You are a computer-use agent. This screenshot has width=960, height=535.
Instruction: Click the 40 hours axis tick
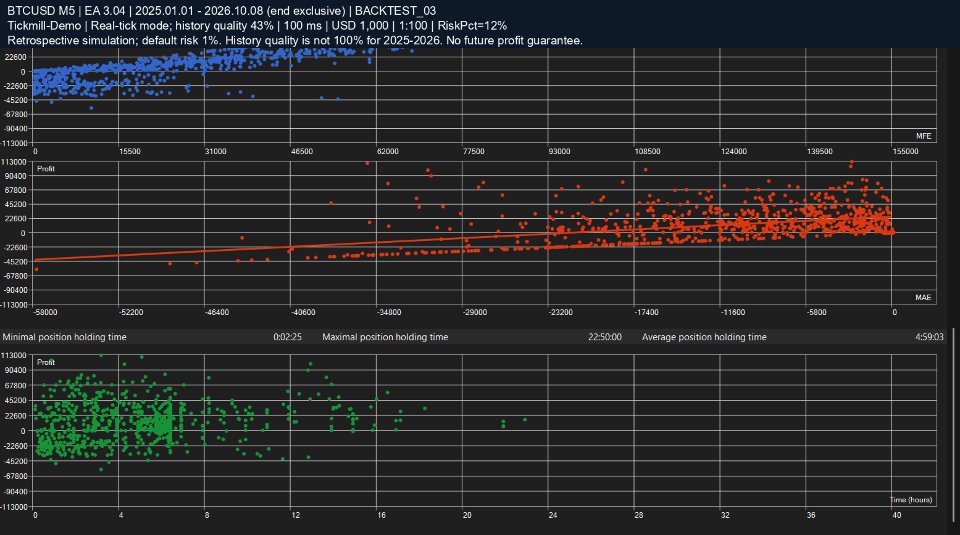pyautogui.click(x=896, y=515)
